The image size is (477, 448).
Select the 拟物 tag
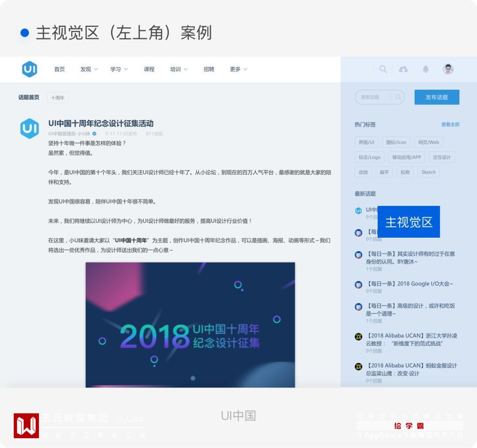point(405,172)
